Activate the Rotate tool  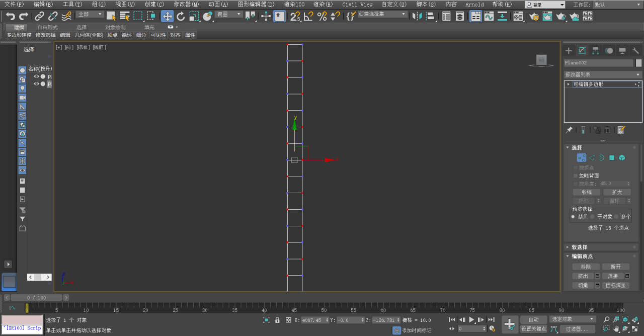click(181, 16)
